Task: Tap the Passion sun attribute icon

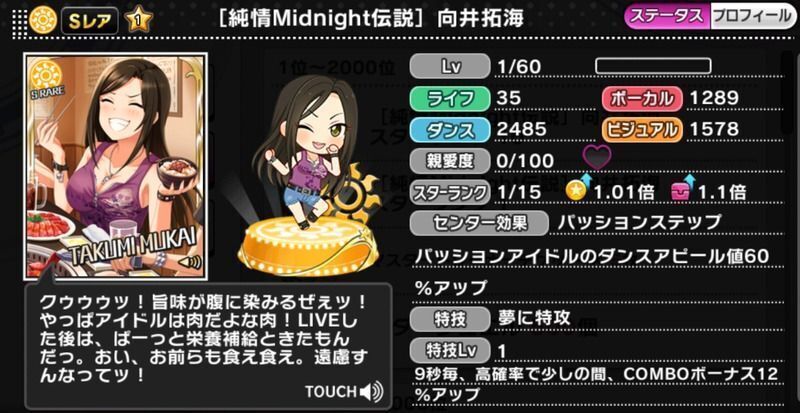Action: click(x=42, y=20)
